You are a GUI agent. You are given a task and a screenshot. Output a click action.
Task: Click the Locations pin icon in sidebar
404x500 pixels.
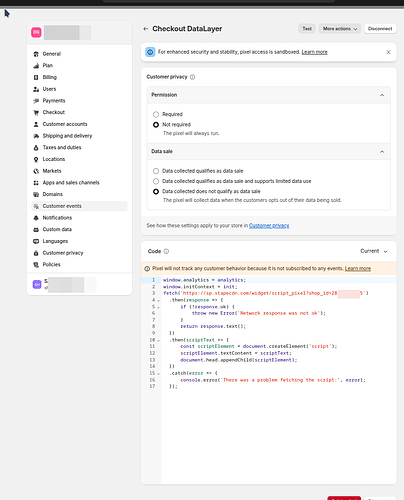[36, 159]
